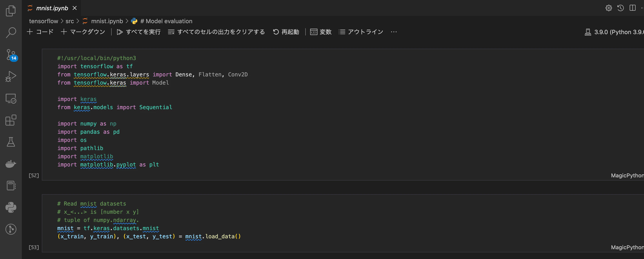Clear all cell outputs button
This screenshot has width=644, height=259.
point(216,32)
